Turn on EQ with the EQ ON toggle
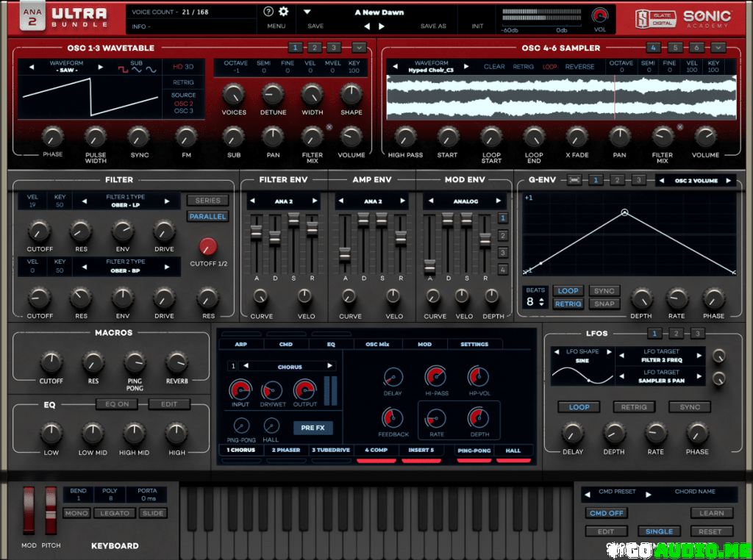Screen dimensions: 753x560 coord(116,403)
